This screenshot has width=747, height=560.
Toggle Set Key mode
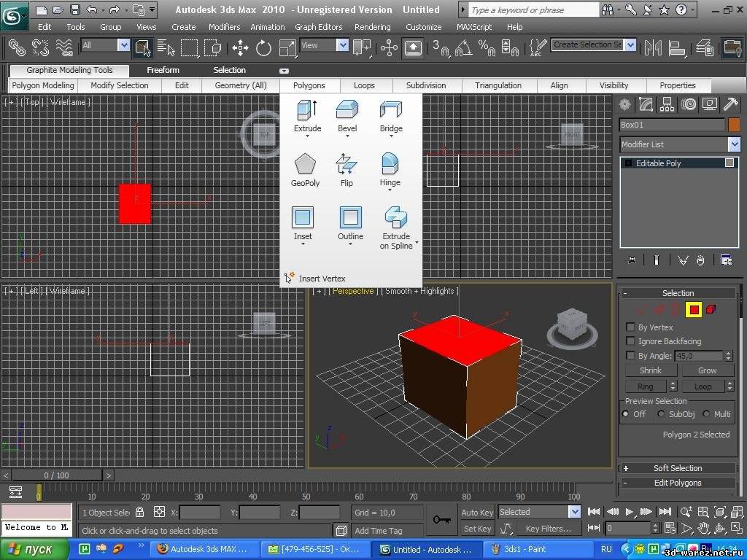[477, 529]
